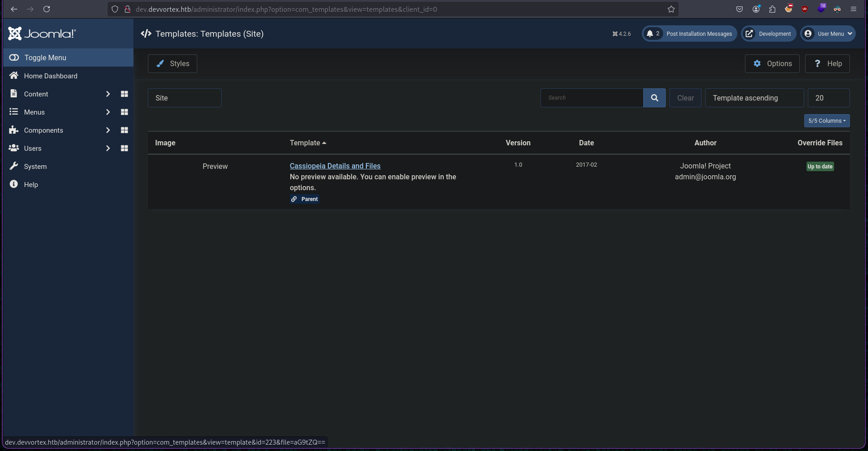Click the 1.0 version cell

click(518, 165)
